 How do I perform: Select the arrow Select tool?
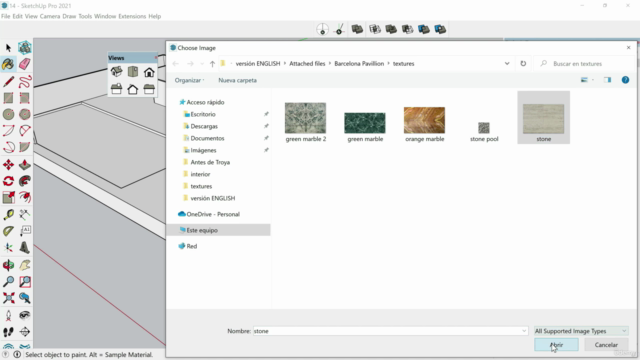[8, 48]
